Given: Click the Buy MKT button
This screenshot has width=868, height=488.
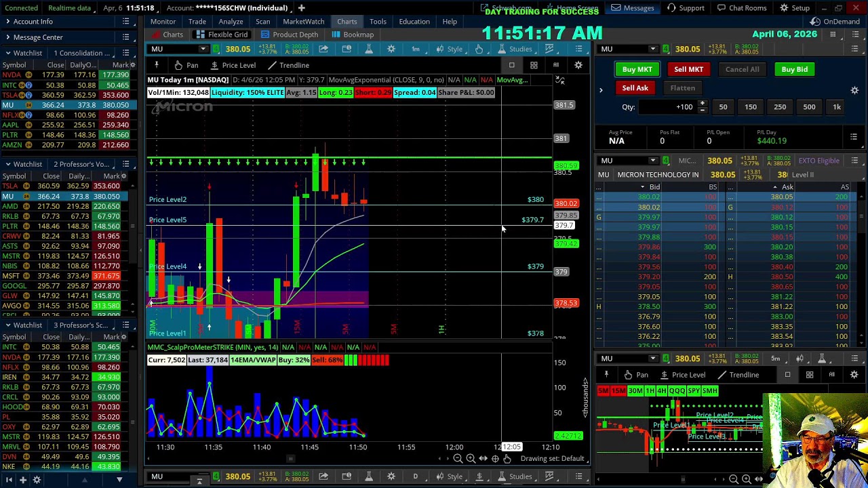Looking at the screenshot, I should point(637,69).
